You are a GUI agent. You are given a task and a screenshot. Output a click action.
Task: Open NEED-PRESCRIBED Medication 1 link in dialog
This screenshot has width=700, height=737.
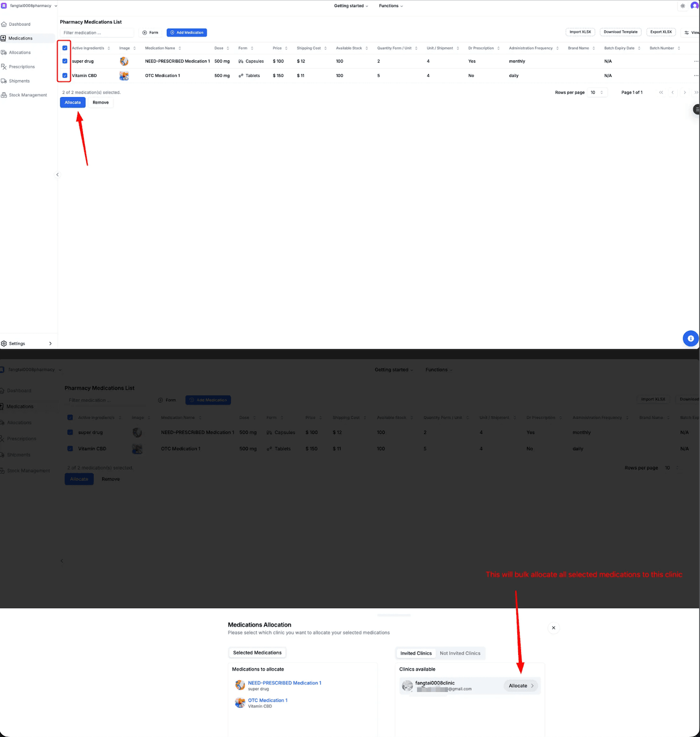[284, 683]
